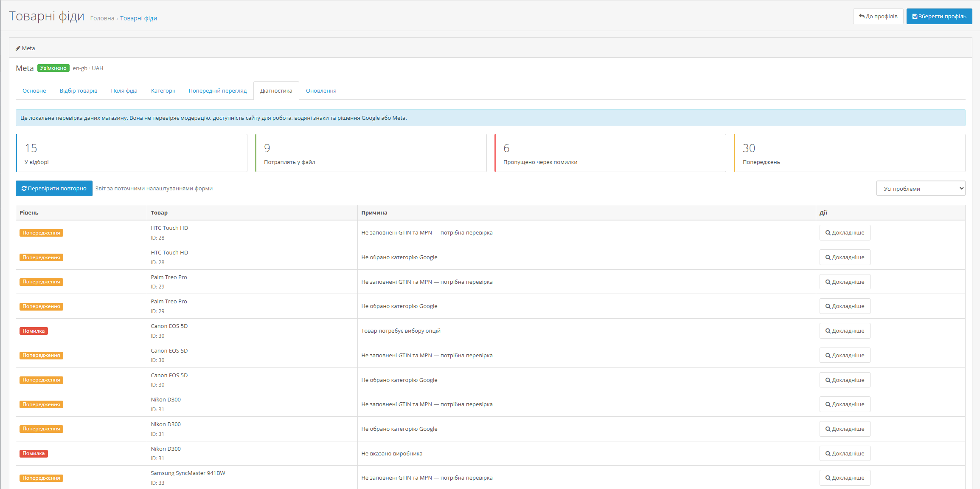The width and height of the screenshot is (980, 489).
Task: Open details for Nikon D300 Google category warning
Action: point(845,429)
